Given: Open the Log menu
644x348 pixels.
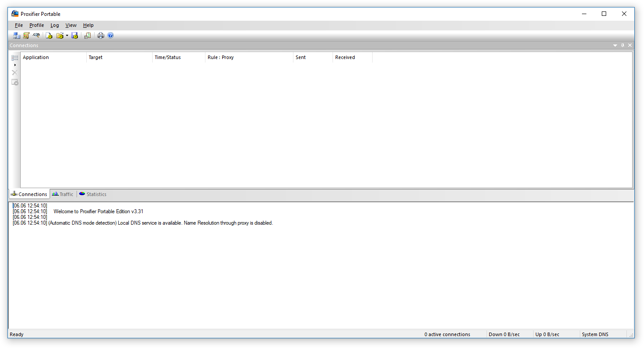Looking at the screenshot, I should click(x=55, y=25).
